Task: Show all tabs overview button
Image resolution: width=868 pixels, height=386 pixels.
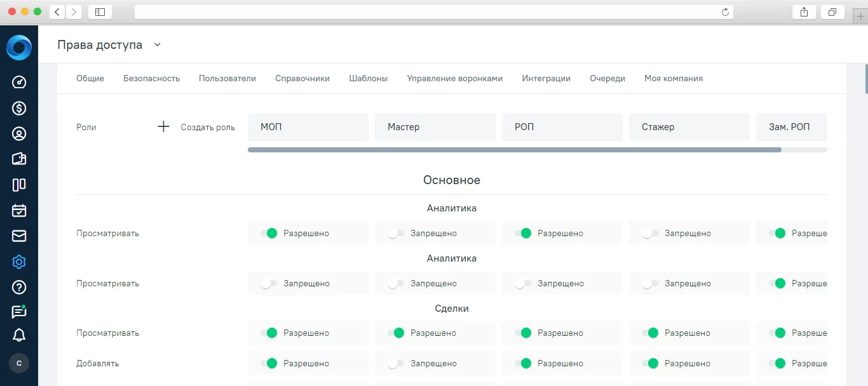Action: coord(832,11)
